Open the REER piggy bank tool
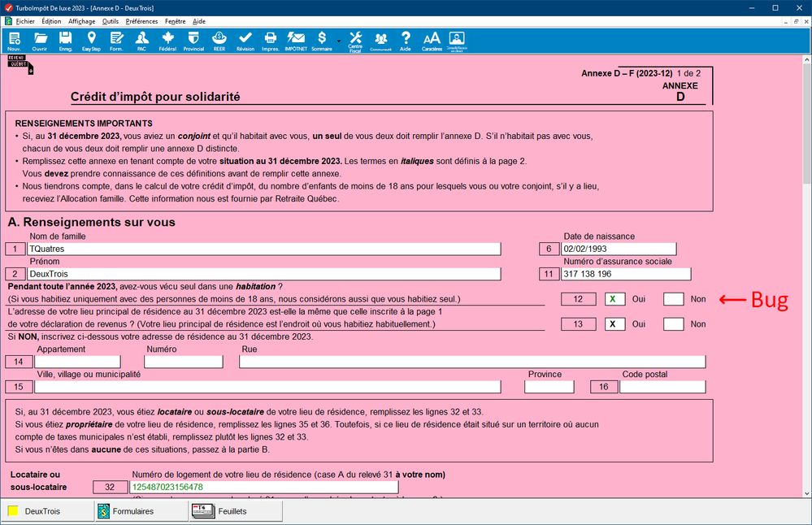The width and height of the screenshot is (812, 525). [x=219, y=41]
